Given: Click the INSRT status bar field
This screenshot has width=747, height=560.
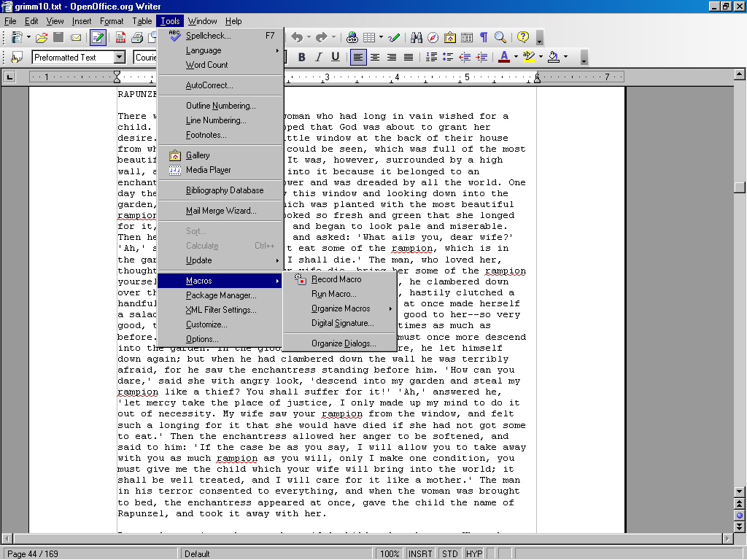Looking at the screenshot, I should coord(420,554).
